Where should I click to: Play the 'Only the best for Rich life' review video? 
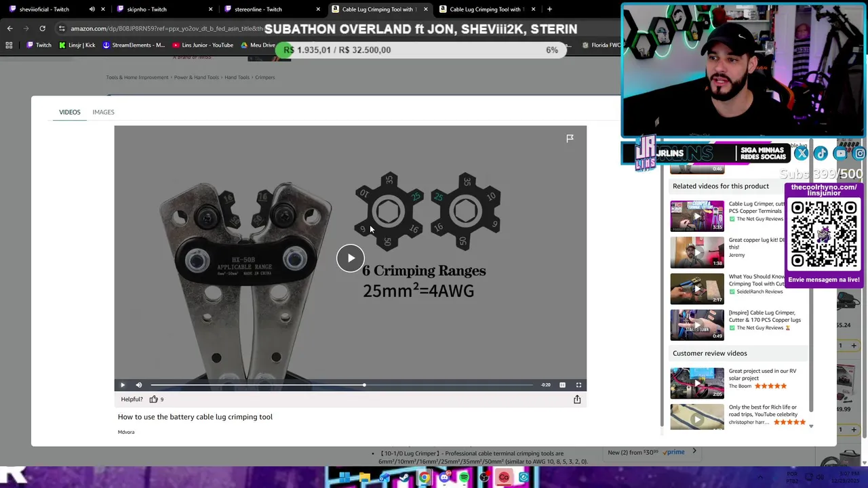click(x=697, y=417)
